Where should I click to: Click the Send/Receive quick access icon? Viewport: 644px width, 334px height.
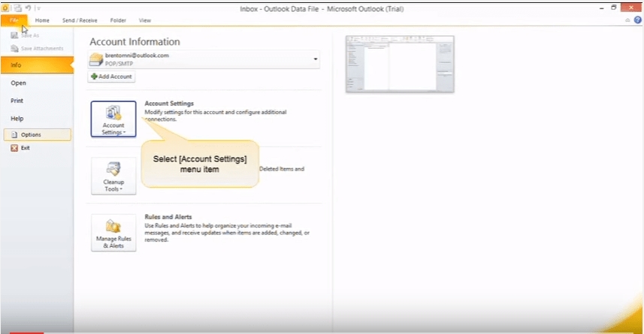tap(18, 8)
